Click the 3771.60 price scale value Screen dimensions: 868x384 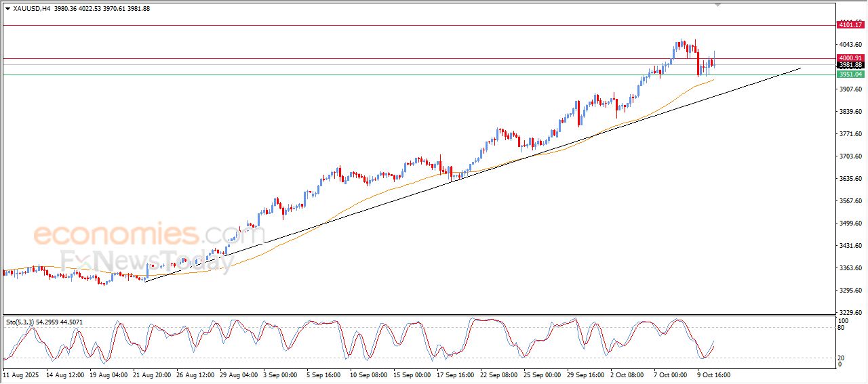(850, 134)
